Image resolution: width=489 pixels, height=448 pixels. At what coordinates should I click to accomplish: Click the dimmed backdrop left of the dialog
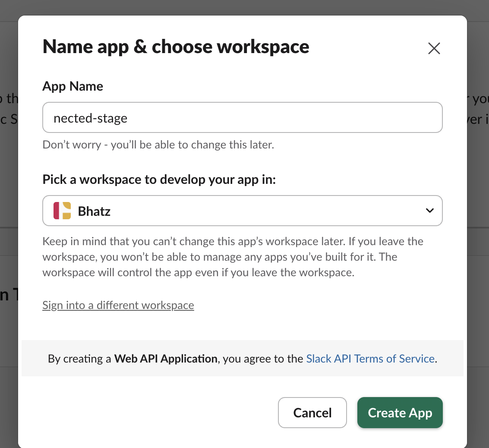coord(9,194)
